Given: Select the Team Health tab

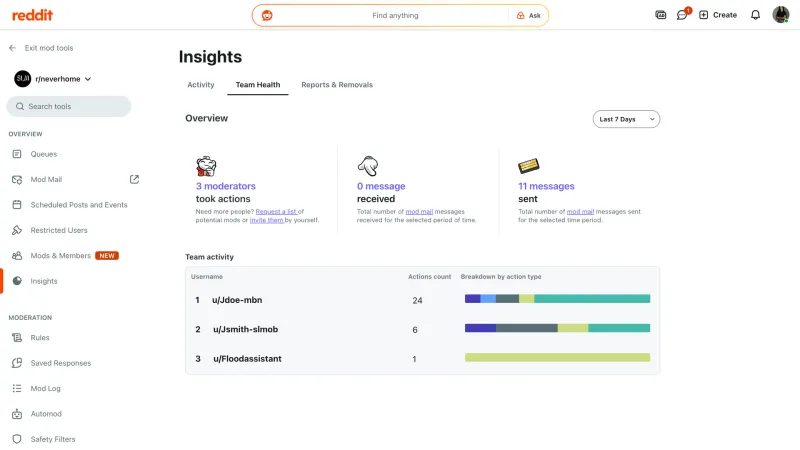Looking at the screenshot, I should pos(258,85).
